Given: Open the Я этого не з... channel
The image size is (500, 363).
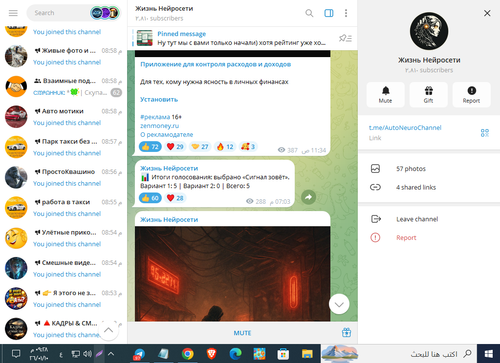Looking at the screenshot, I should 63,299.
